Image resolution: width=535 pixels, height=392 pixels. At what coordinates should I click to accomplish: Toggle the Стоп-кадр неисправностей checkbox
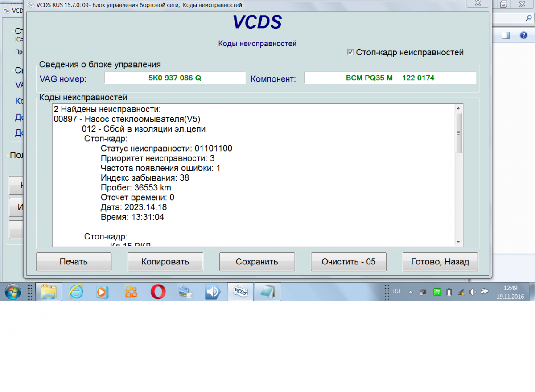coord(350,53)
